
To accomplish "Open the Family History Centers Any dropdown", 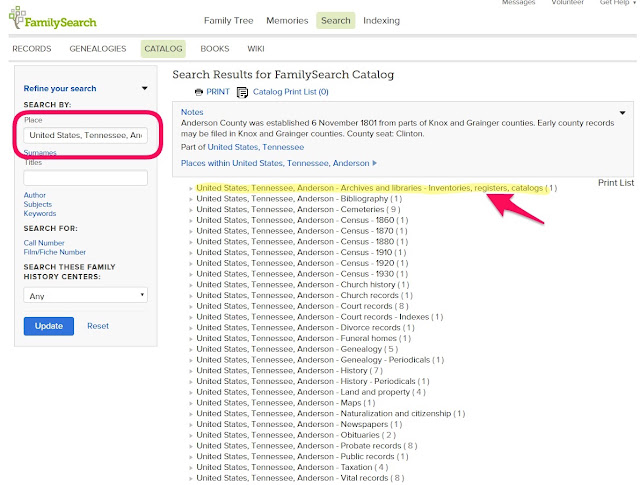I will click(x=85, y=295).
